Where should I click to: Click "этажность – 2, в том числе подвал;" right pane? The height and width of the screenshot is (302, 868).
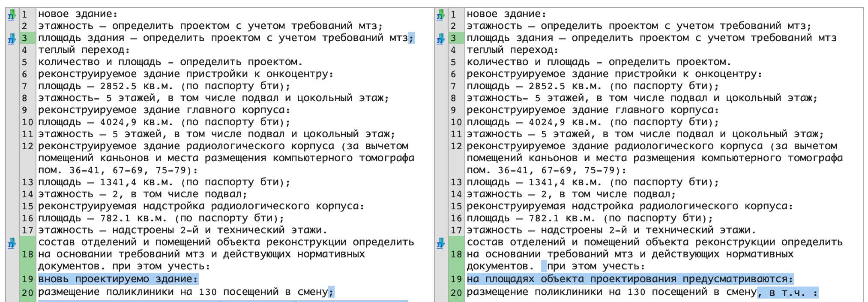click(571, 194)
